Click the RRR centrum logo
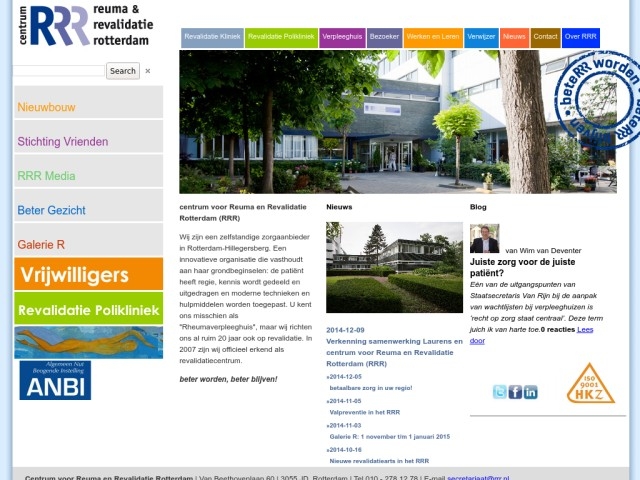Screen dimensions: 640x480 [88, 26]
